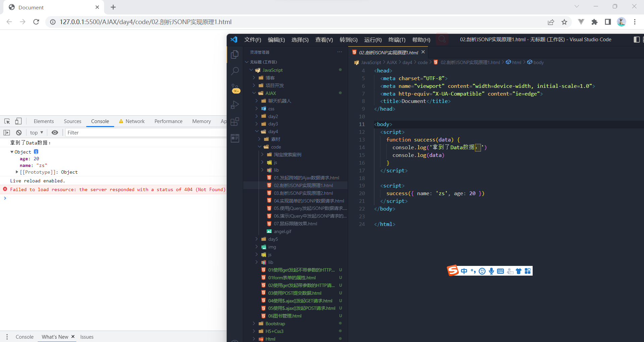Toggle the live expression eye icon

tap(55, 132)
